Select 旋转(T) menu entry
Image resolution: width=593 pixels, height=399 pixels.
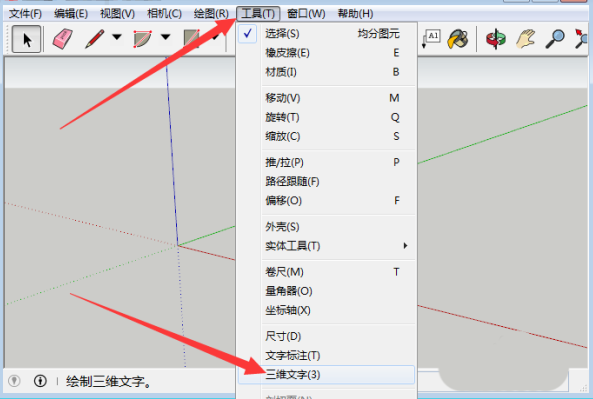326,117
